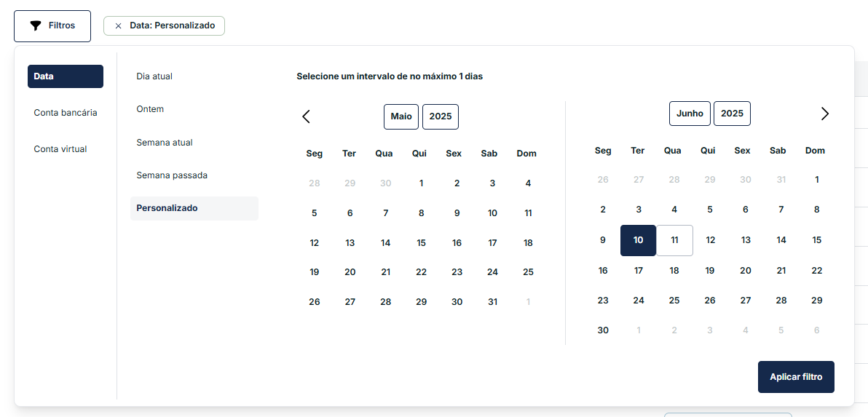Select June 11 in the calendar
Image resolution: width=868 pixels, height=417 pixels.
click(674, 240)
